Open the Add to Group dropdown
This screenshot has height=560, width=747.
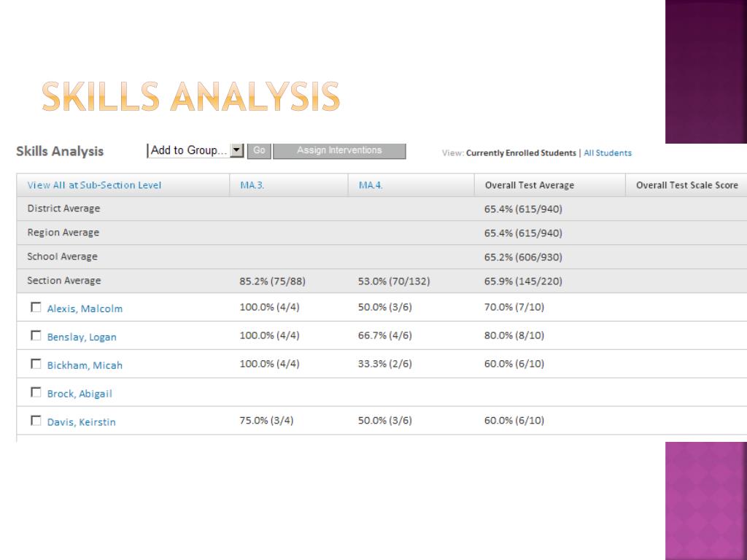click(x=196, y=150)
